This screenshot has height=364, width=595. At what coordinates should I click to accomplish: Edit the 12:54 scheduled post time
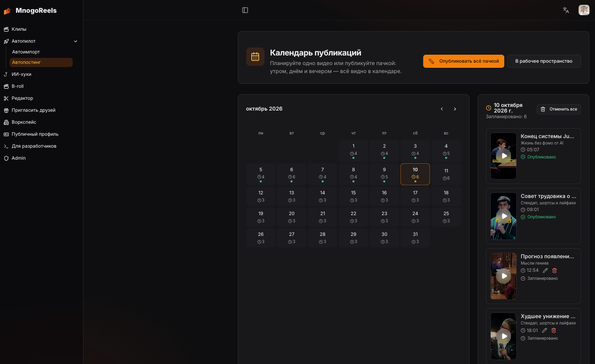[545, 270]
